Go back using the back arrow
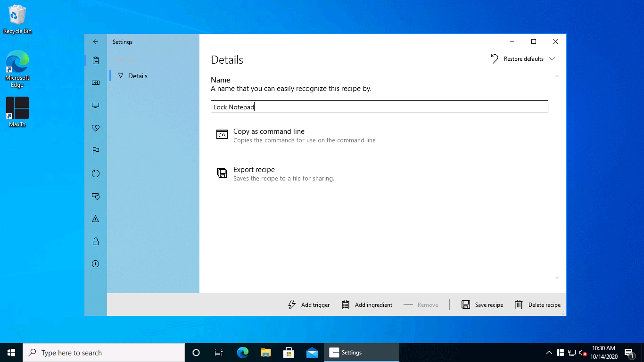This screenshot has height=362, width=644. coord(96,42)
